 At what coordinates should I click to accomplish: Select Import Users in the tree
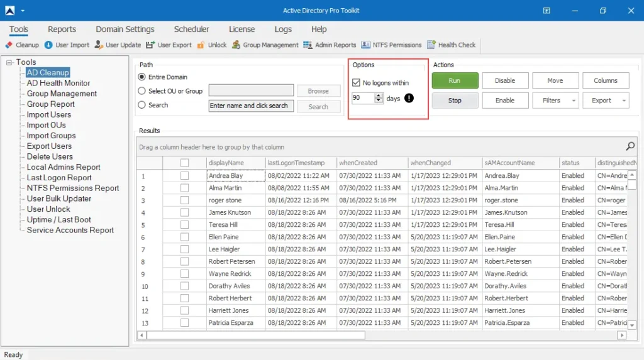coord(49,114)
